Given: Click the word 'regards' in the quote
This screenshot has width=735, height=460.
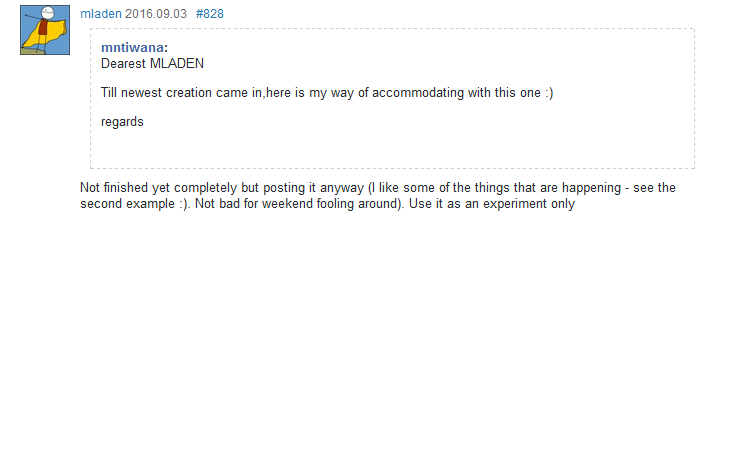Looking at the screenshot, I should pyautogui.click(x=122, y=122).
